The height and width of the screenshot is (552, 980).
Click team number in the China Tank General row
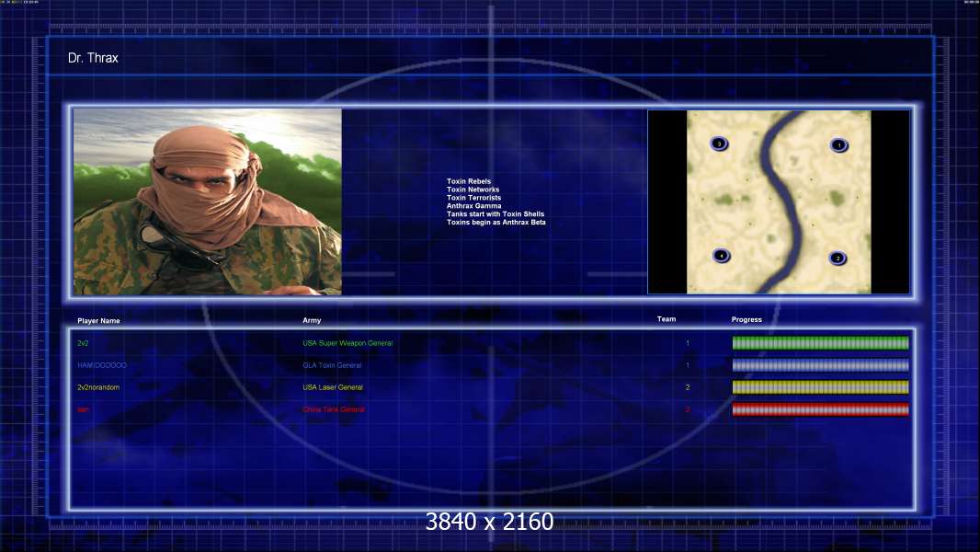tap(688, 409)
